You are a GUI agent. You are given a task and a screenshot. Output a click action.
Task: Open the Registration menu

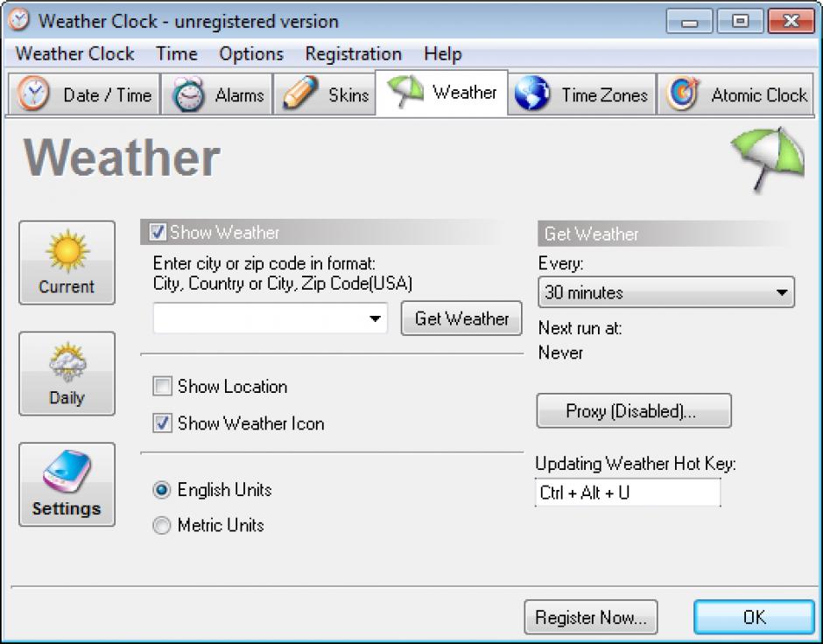[x=353, y=53]
